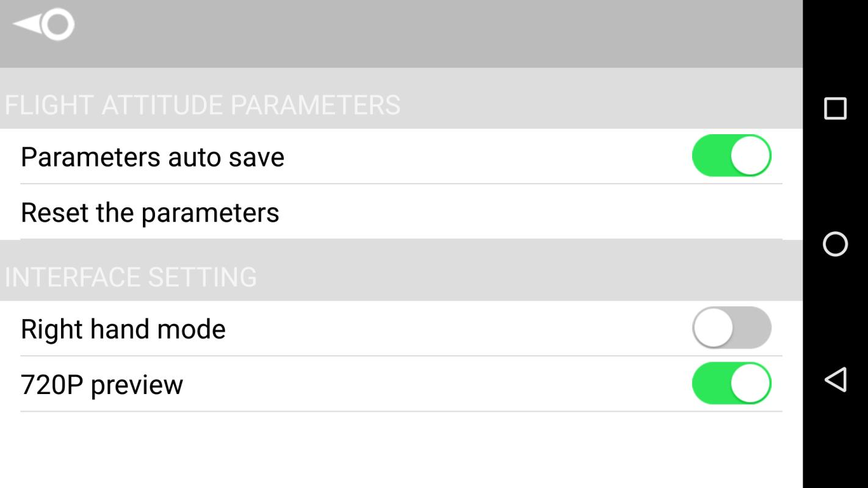This screenshot has height=488, width=868.
Task: Tap the "720P preview" label text
Action: (102, 384)
